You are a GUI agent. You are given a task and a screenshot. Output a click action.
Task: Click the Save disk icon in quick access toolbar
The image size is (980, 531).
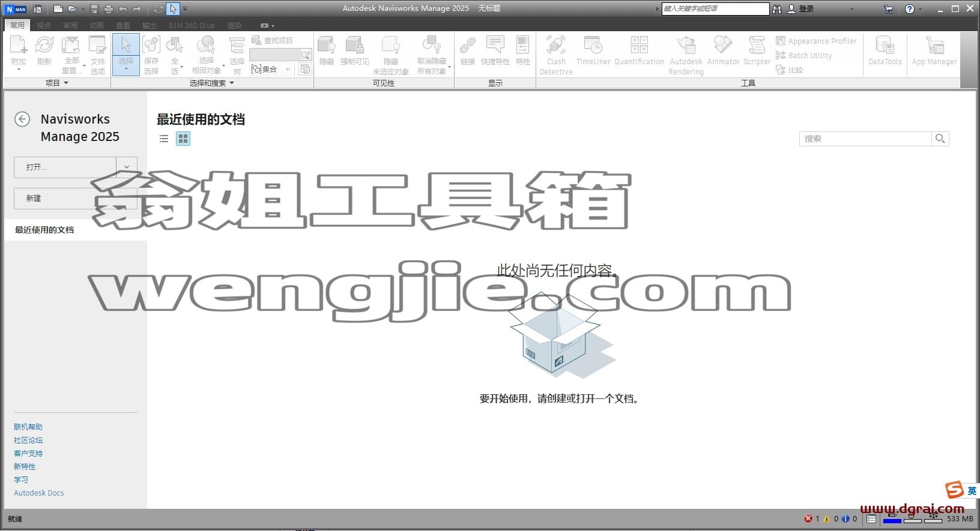(94, 9)
